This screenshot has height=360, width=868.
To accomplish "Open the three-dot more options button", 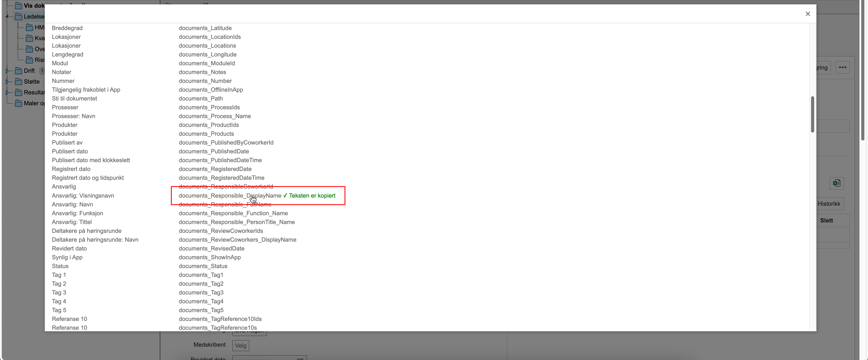I will 842,67.
